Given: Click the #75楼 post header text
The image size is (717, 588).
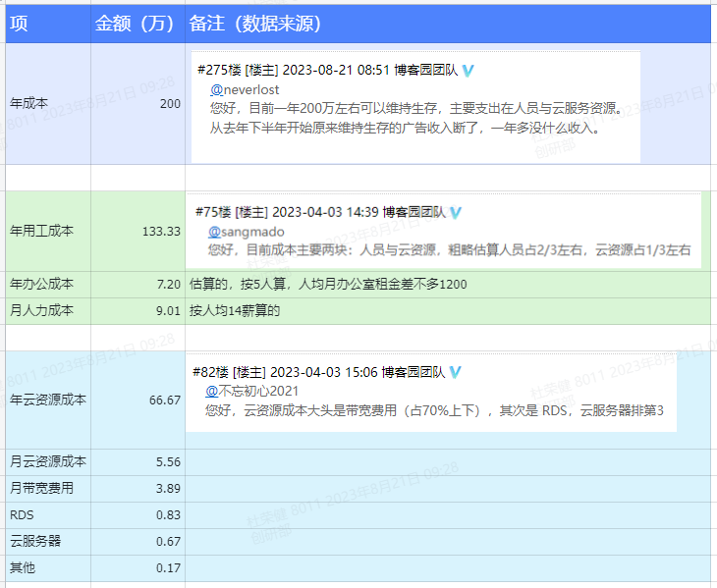Looking at the screenshot, I should pos(320,212).
